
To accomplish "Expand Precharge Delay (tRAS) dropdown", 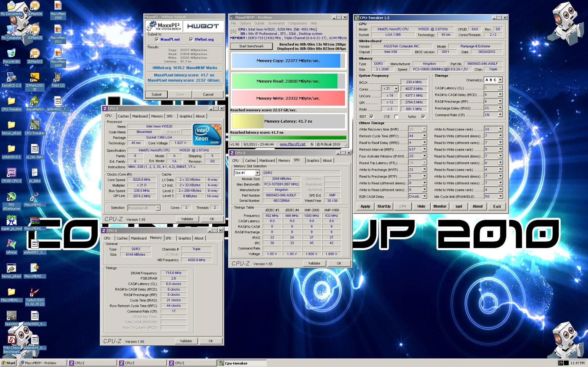I will pyautogui.click(x=500, y=108).
